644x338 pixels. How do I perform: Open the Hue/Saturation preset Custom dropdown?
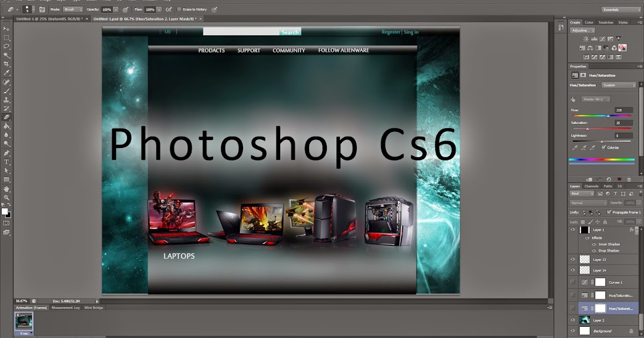[618, 85]
